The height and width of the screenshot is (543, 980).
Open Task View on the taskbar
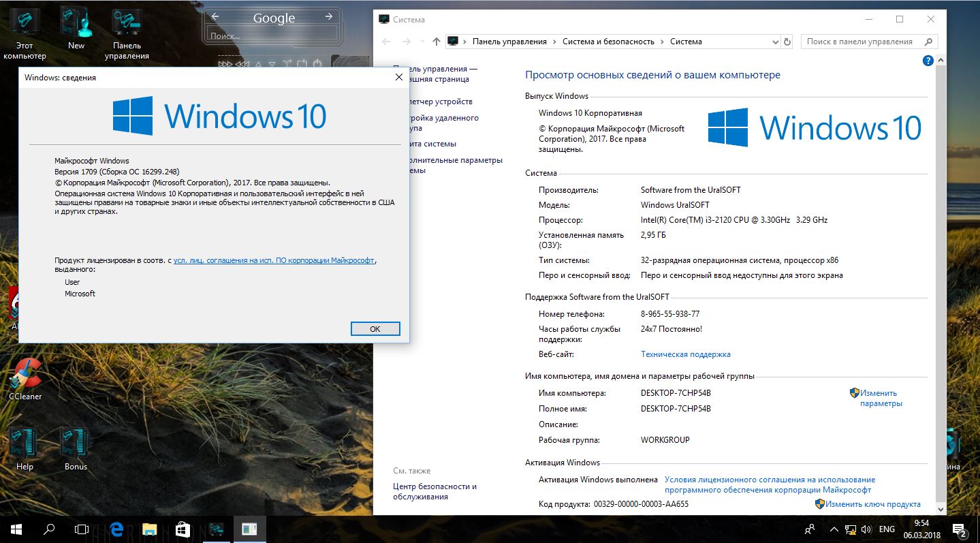pos(82,529)
